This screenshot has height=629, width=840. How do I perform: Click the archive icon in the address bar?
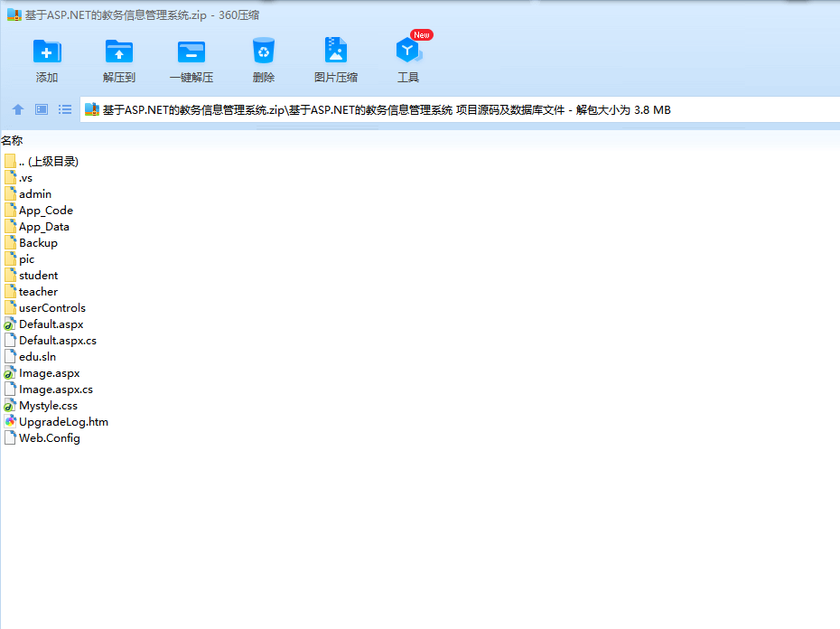coord(92,109)
